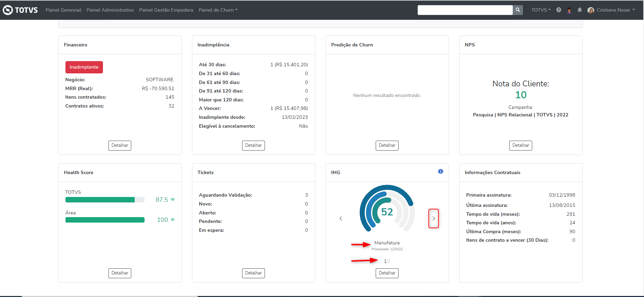Open Painel Gestão Empodera menu item

(x=166, y=10)
